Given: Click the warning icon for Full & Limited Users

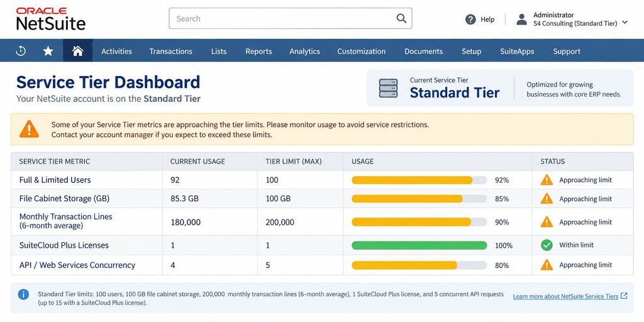Looking at the screenshot, I should coord(547,180).
